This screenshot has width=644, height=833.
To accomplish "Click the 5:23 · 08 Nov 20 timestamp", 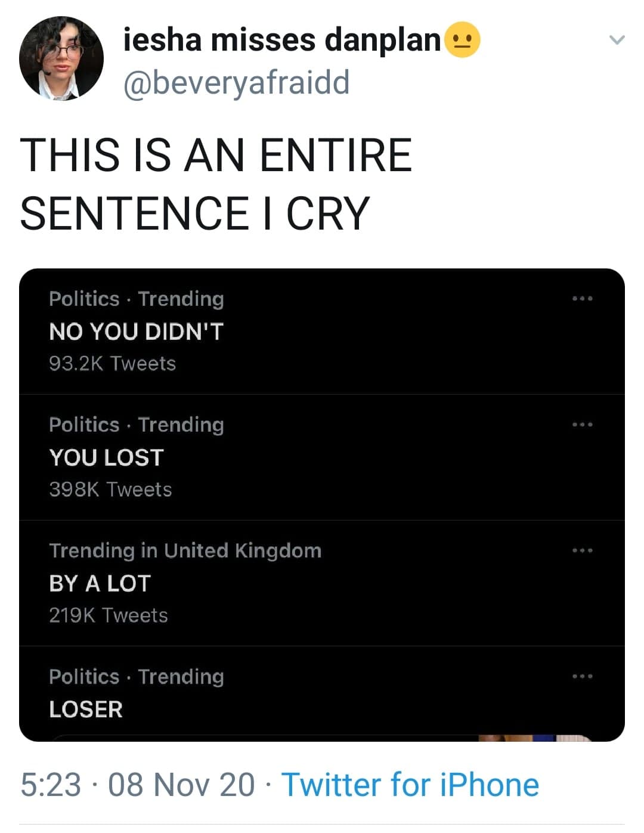I will [138, 784].
